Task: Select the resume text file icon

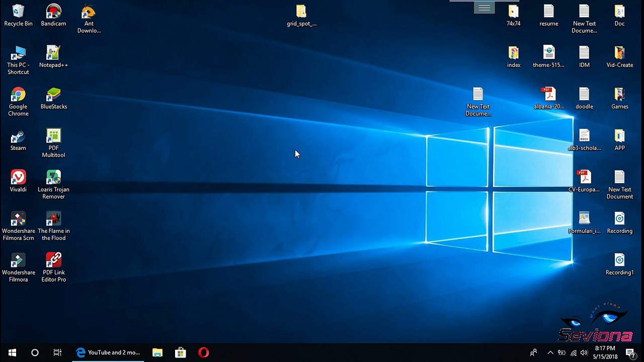Action: tap(548, 16)
